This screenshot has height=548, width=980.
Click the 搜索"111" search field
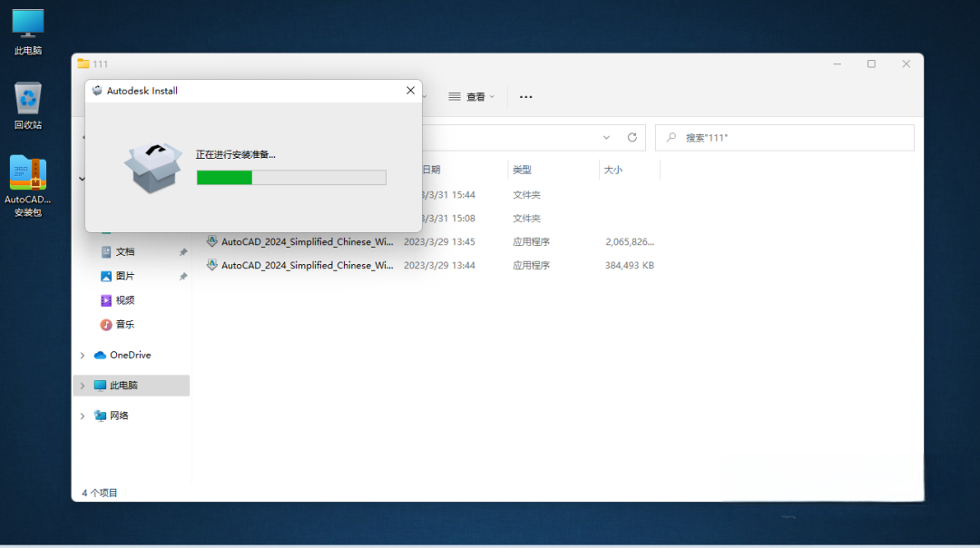[784, 138]
